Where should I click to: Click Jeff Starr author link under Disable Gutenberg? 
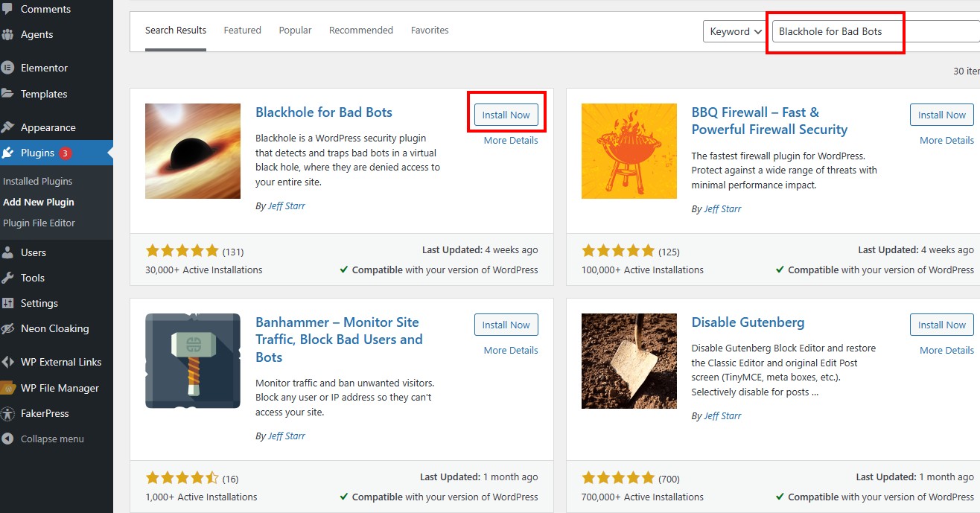coord(723,416)
